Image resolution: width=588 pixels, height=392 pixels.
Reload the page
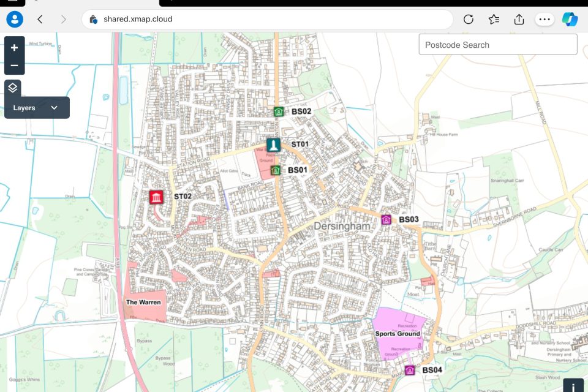click(469, 19)
